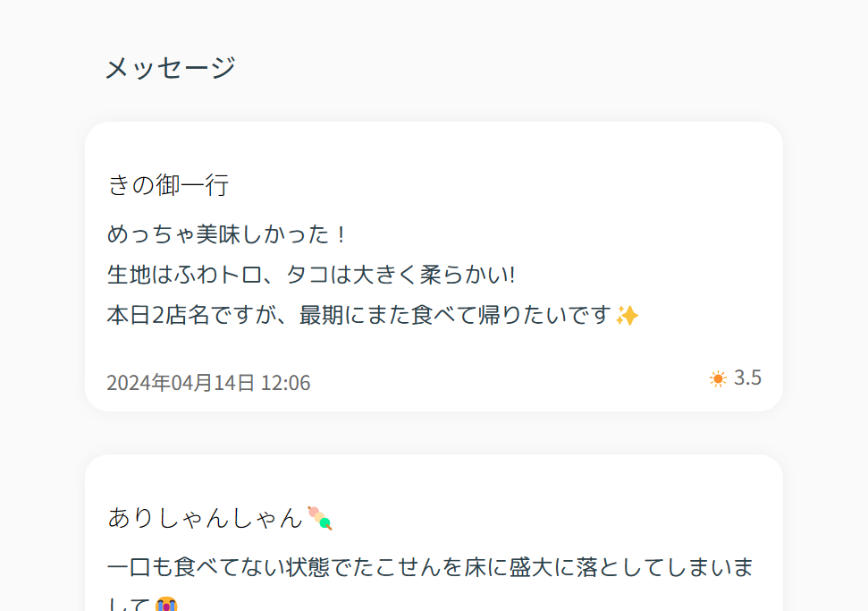Viewport: 868px width, 611px height.
Task: Click the crying face emoji
Action: 166,605
